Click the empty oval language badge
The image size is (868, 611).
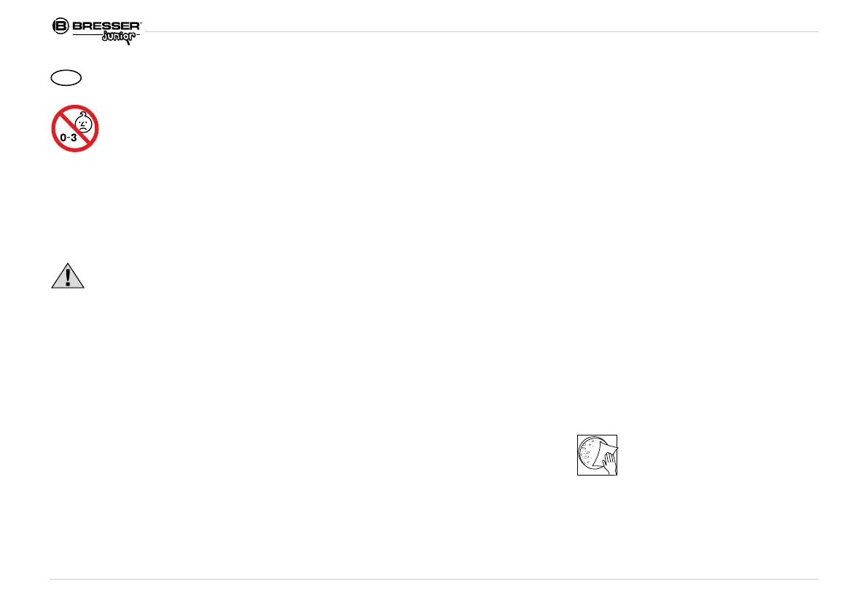point(66,77)
